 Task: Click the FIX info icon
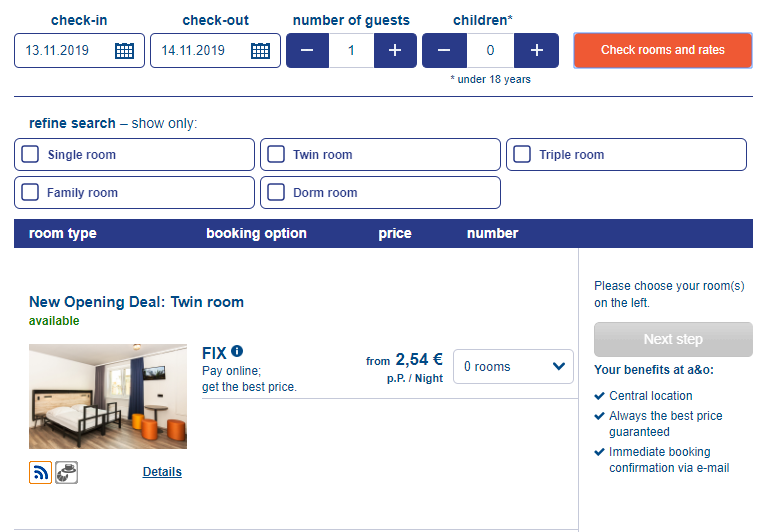tap(237, 351)
